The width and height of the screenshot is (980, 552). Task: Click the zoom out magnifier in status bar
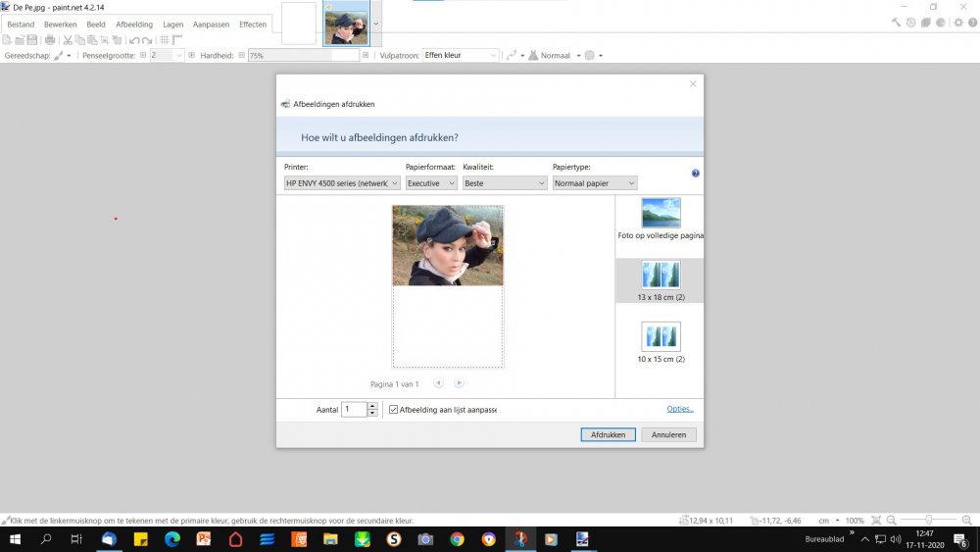[x=891, y=520]
